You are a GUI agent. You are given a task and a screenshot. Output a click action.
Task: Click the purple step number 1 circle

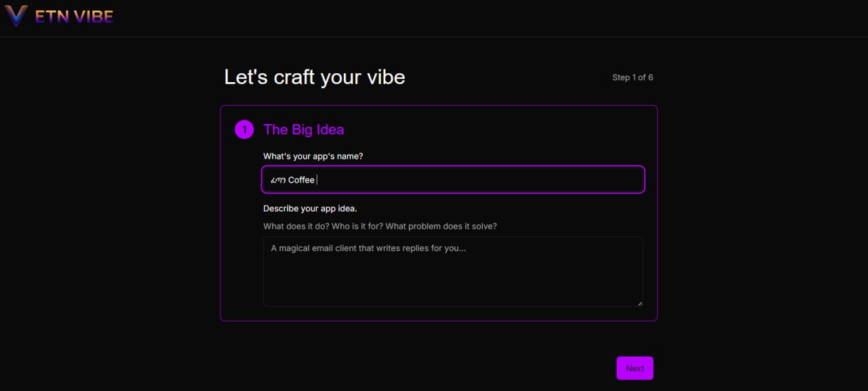click(244, 129)
